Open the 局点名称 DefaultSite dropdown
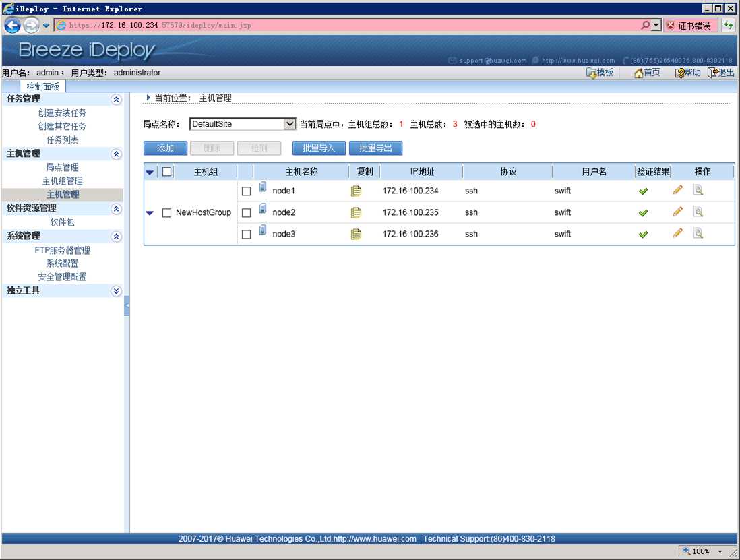This screenshot has height=560, width=740. (x=243, y=124)
